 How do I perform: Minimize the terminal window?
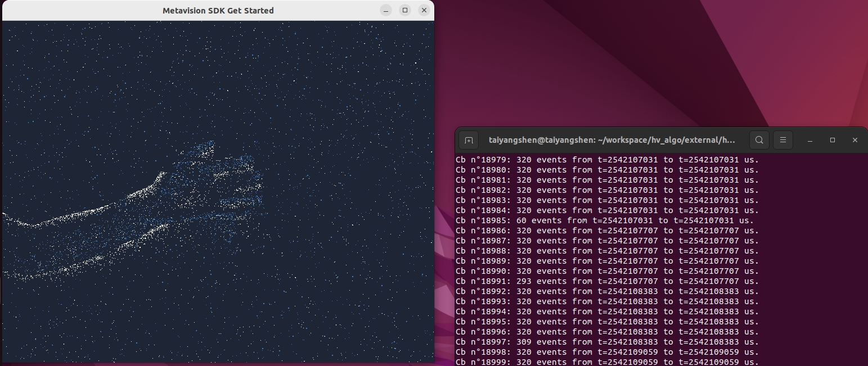[x=810, y=140]
